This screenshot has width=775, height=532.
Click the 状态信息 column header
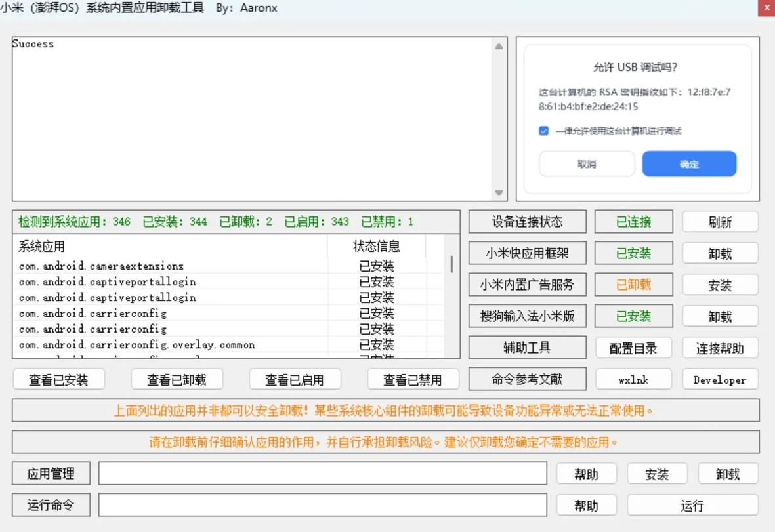coord(377,246)
